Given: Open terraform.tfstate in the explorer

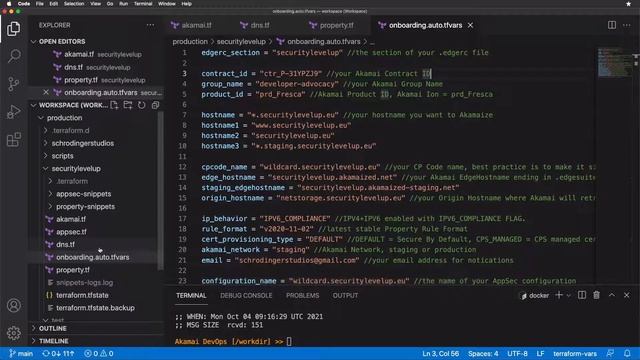Looking at the screenshot, I should [82, 295].
